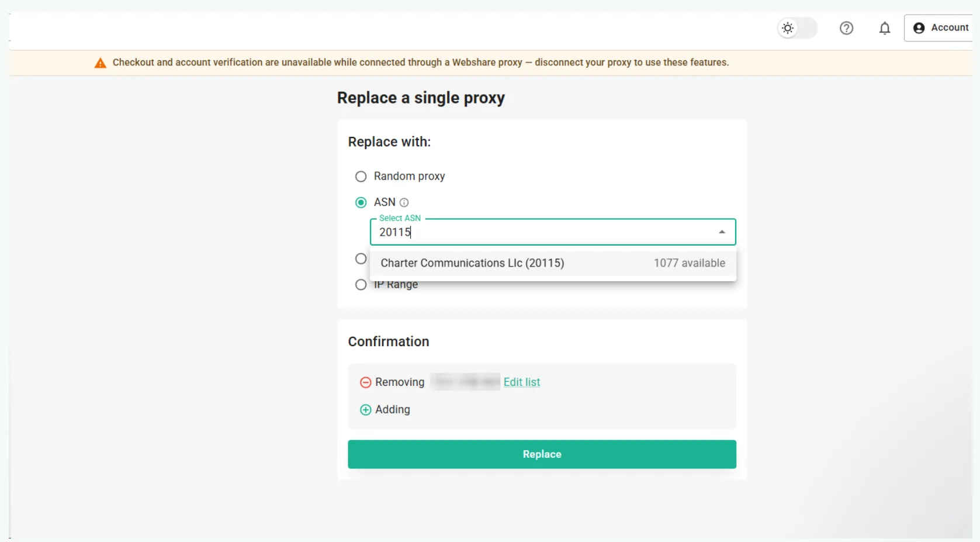Viewport: 980px width, 542px height.
Task: Open the Account menu
Action: (x=940, y=28)
